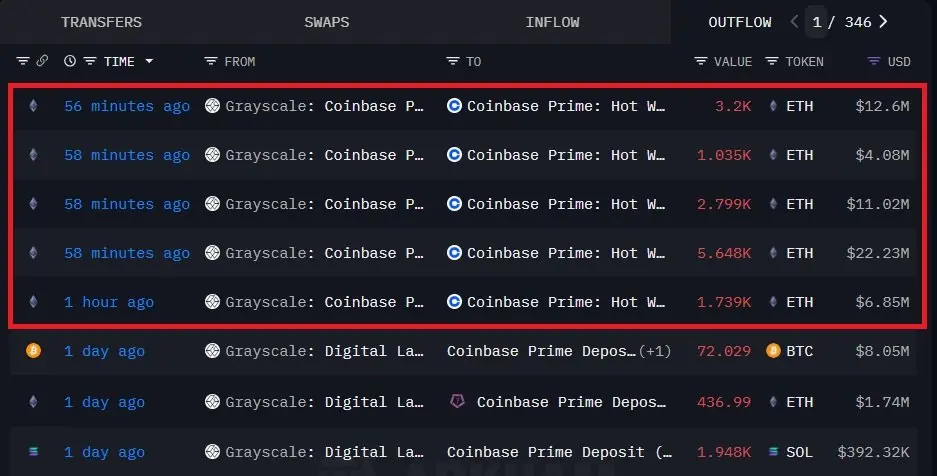The image size is (937, 476).
Task: Click Coinbase logo icon in $22.23M row
Action: (x=454, y=253)
